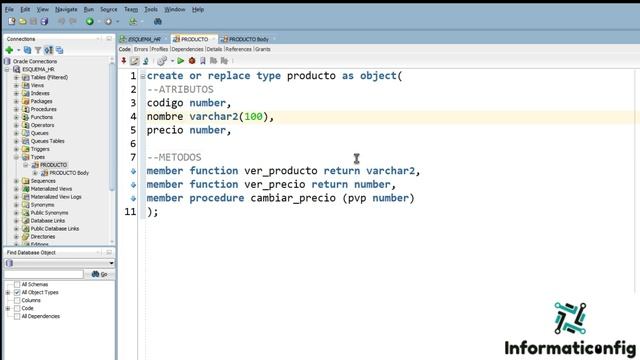Open the Tools menu
This screenshot has height=360, width=640.
point(151,9)
